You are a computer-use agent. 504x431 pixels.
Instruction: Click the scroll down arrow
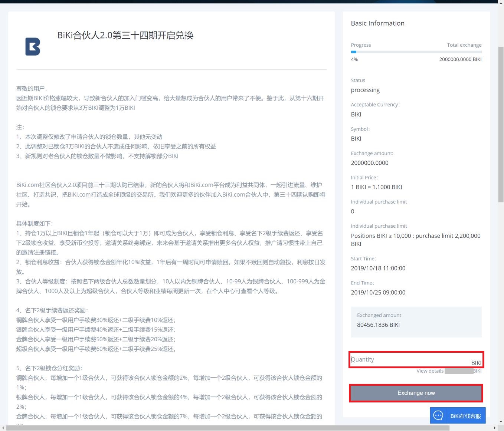501,422
